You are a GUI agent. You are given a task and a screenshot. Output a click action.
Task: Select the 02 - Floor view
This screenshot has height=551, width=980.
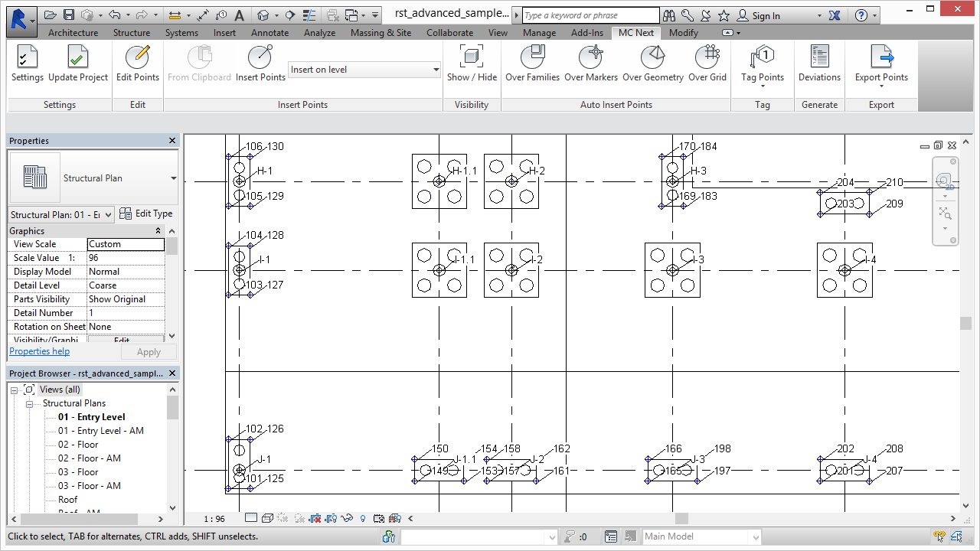click(x=78, y=445)
